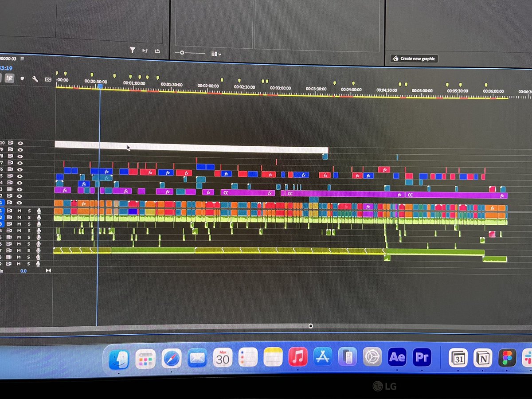The height and width of the screenshot is (399, 532).
Task: Click the add marker shield icon
Action: click(x=22, y=79)
